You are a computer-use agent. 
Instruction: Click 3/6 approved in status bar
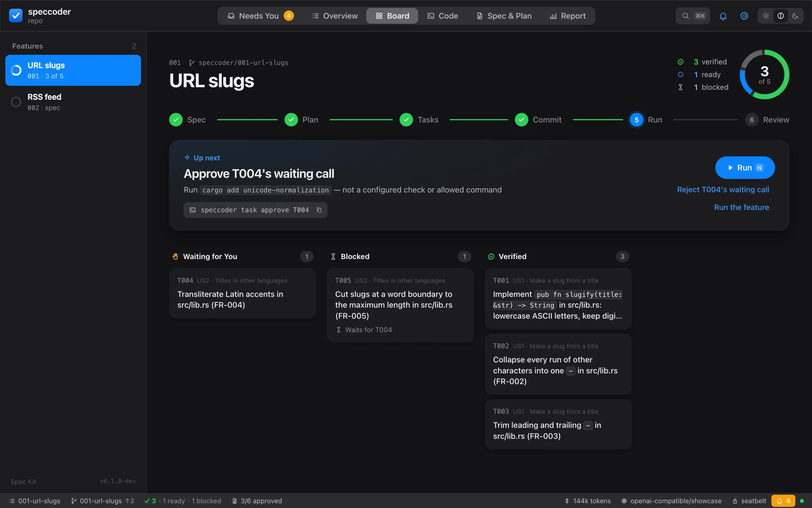pos(257,501)
